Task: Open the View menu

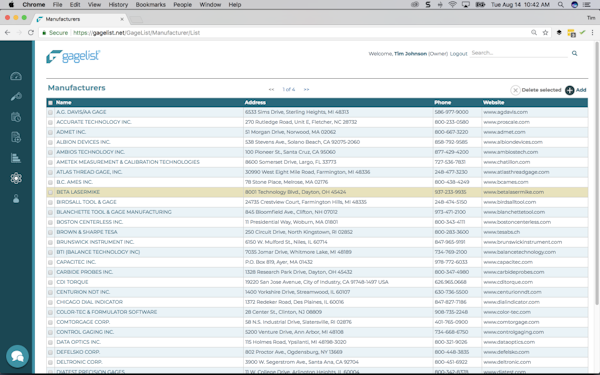Action: point(94,5)
